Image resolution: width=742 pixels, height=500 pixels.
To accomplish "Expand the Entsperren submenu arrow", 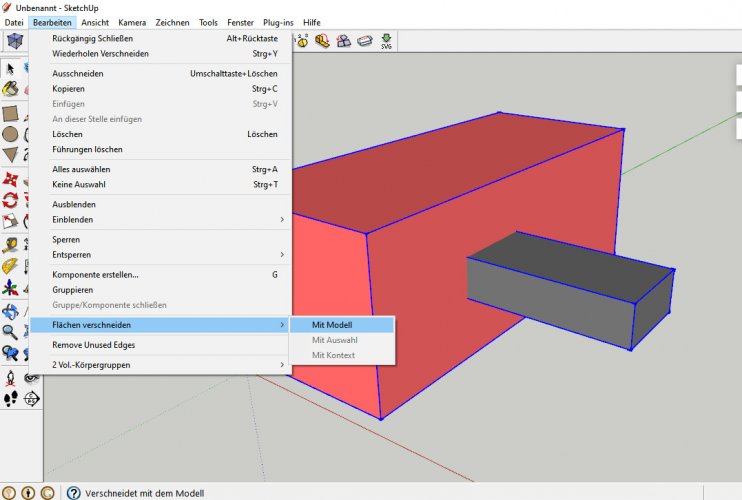I will (282, 254).
